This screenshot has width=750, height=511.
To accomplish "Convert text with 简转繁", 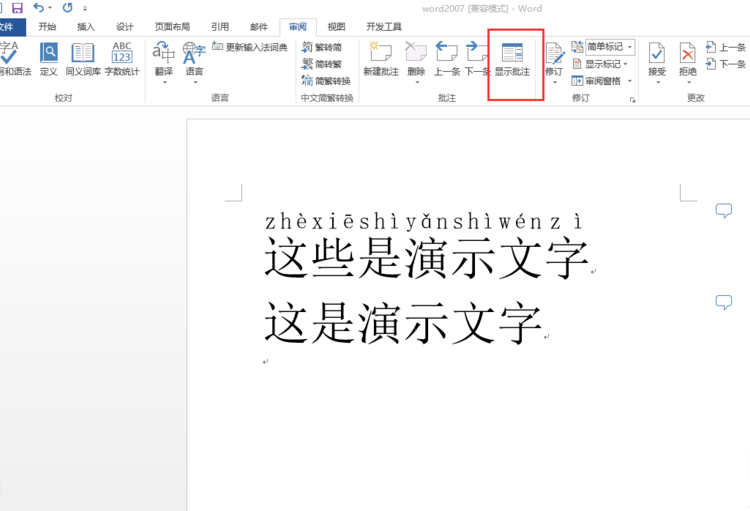I will (x=322, y=64).
